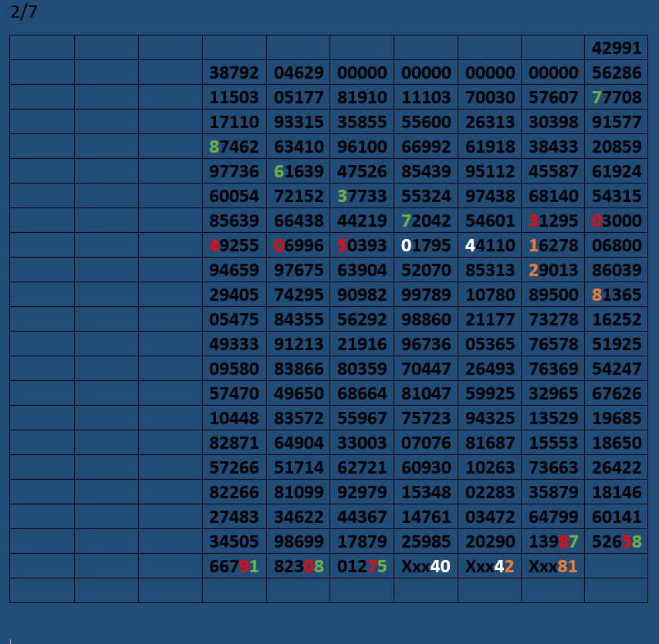Click the cell with value 38792
Screen dimensions: 659x644
234,72
